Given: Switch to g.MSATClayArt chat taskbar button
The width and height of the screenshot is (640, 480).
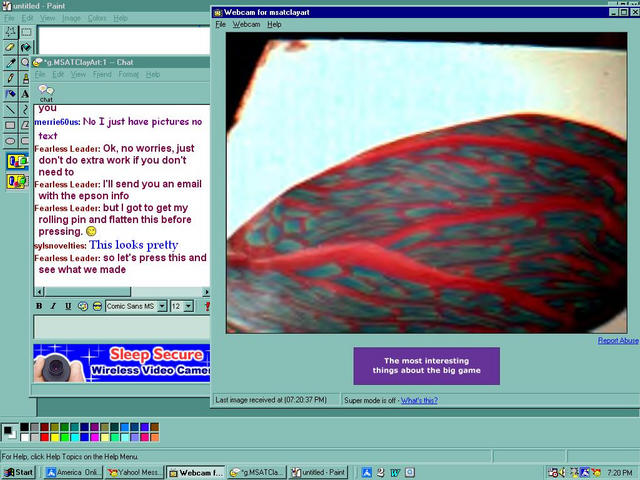Looking at the screenshot, I should point(257,473).
